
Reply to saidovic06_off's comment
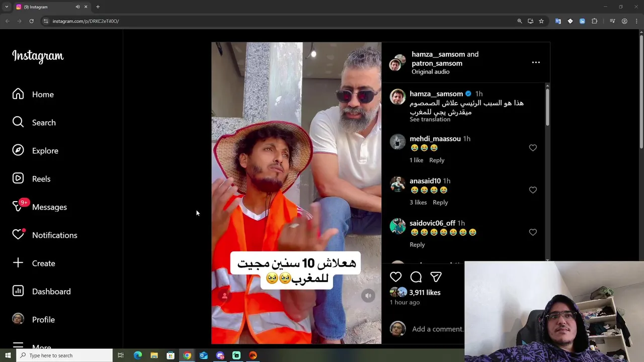(417, 245)
